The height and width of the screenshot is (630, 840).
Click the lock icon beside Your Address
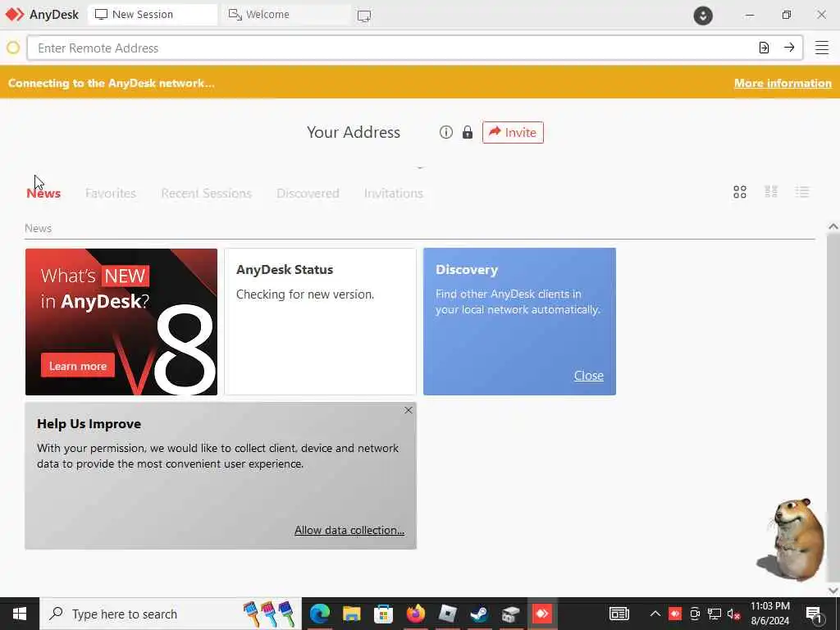[x=467, y=132]
